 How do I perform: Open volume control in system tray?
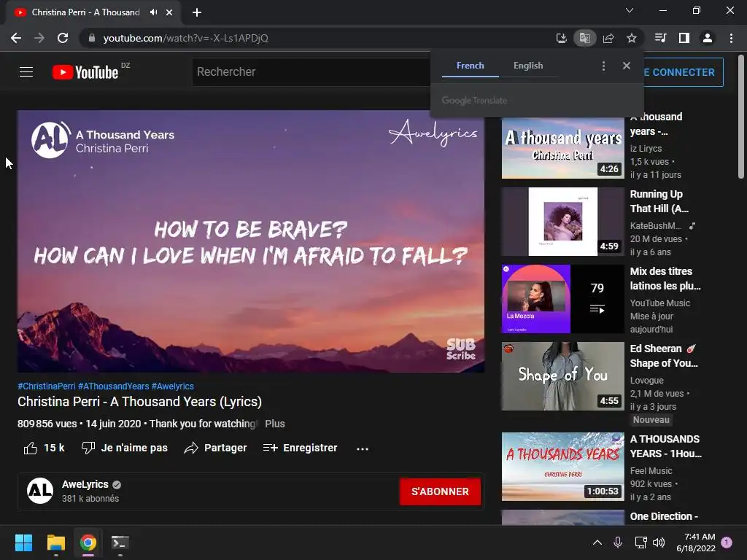coord(659,542)
